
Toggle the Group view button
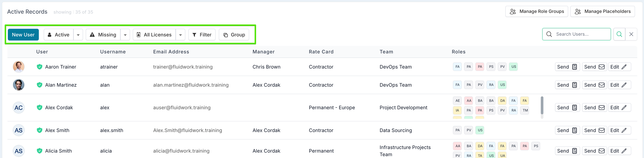pyautogui.click(x=234, y=35)
